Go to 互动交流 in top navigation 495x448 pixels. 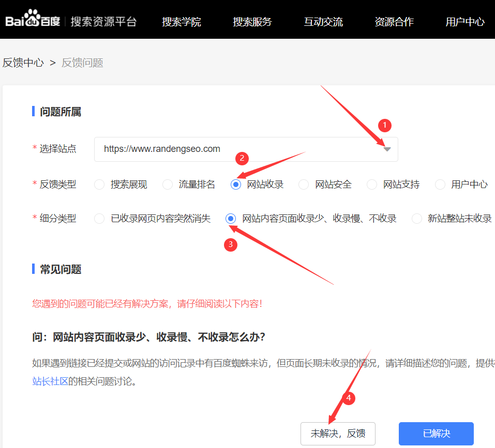(323, 22)
